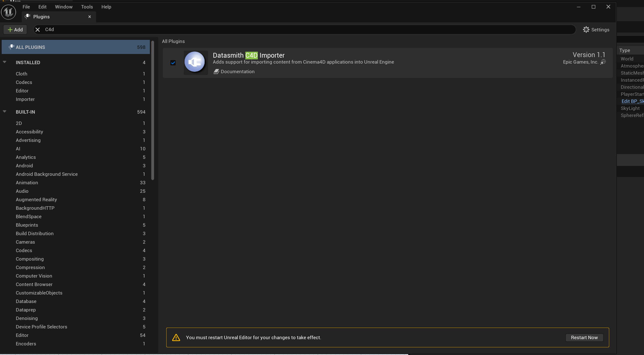Click the All Plugins category icon
Screen dimensions: 644x355
pos(11,47)
